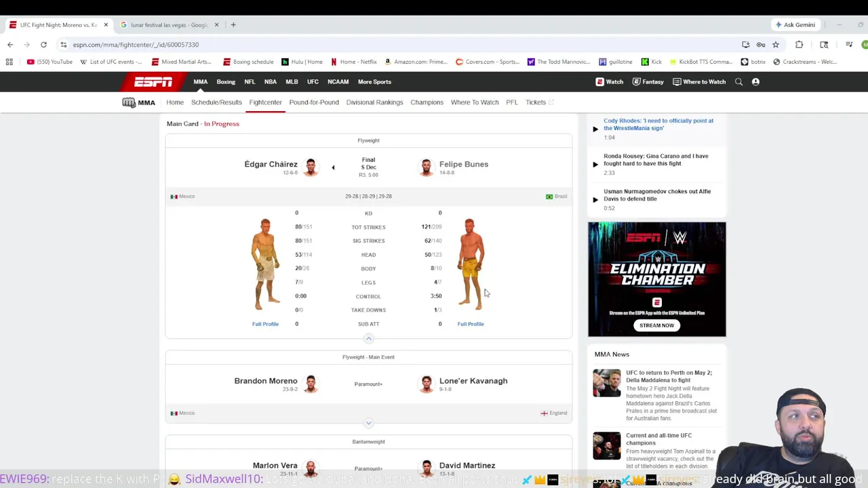Open The Todd Marinovic bookmark
The image size is (868, 488).
click(559, 62)
